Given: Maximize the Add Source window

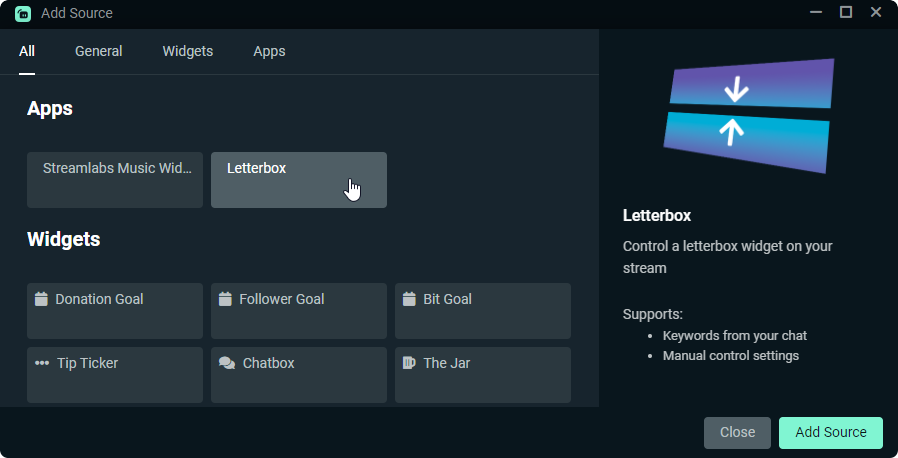Looking at the screenshot, I should point(846,13).
